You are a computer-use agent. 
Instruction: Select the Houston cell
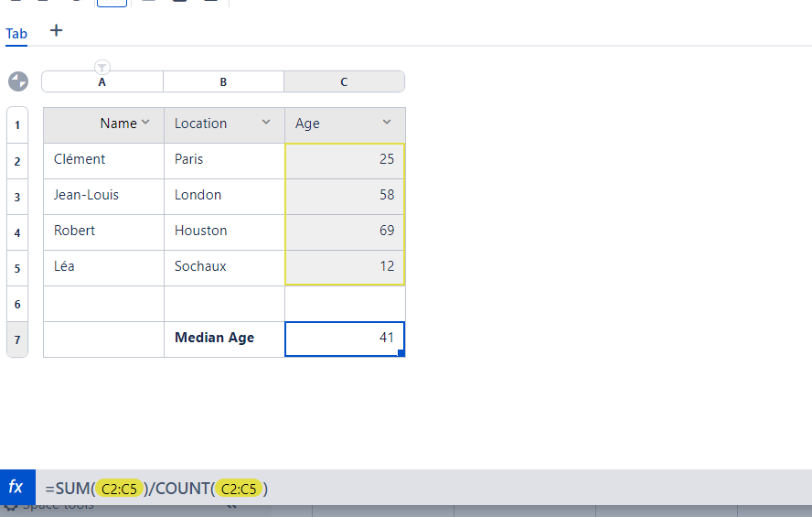(224, 232)
